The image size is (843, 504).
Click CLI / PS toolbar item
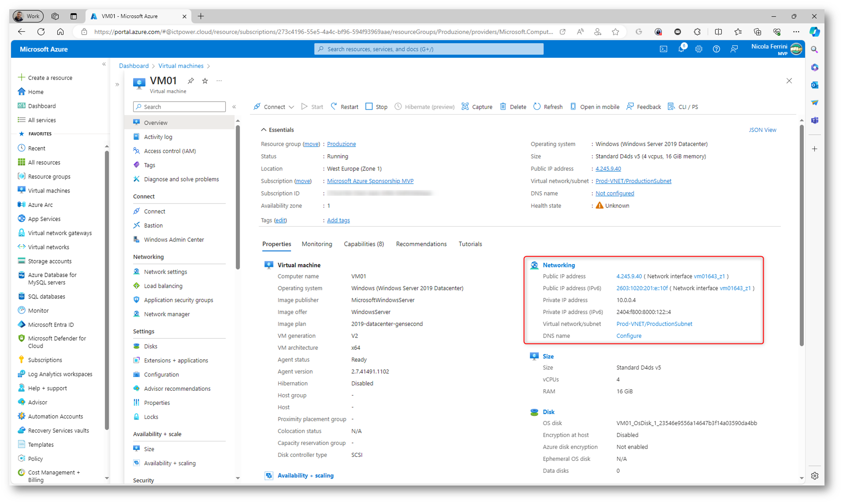683,107
